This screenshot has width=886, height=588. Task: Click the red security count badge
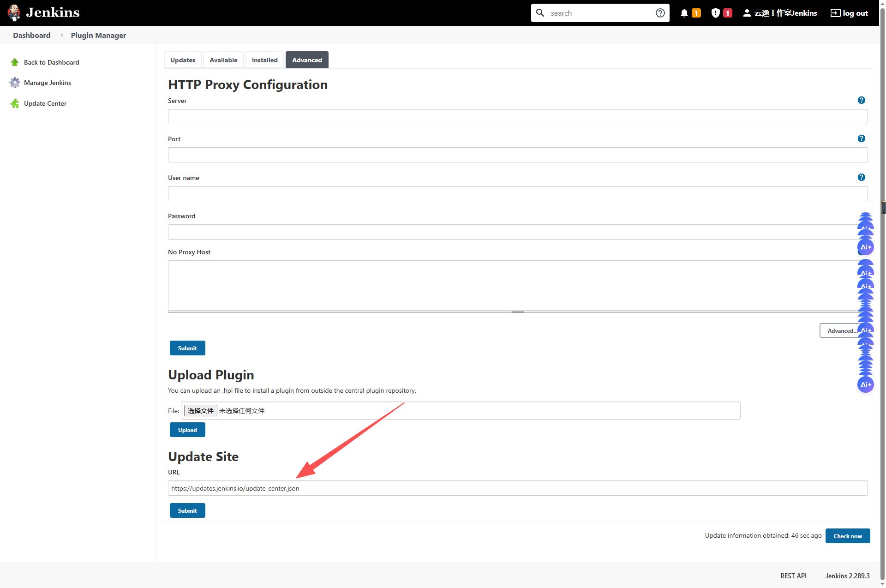[x=728, y=13]
